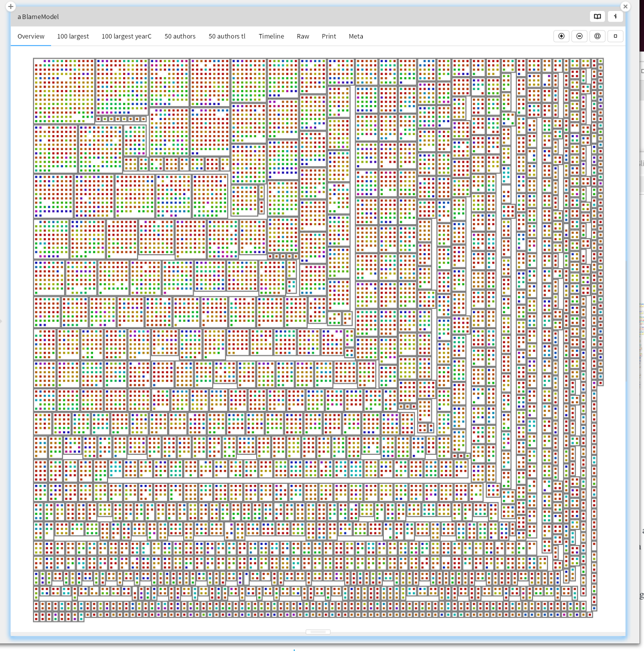Select the Meta tab
The image size is (644, 651).
click(x=356, y=37)
